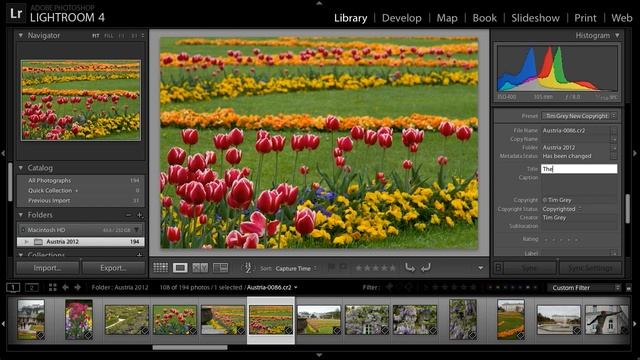Select the Library module
The width and height of the screenshot is (640, 360).
[x=351, y=18]
